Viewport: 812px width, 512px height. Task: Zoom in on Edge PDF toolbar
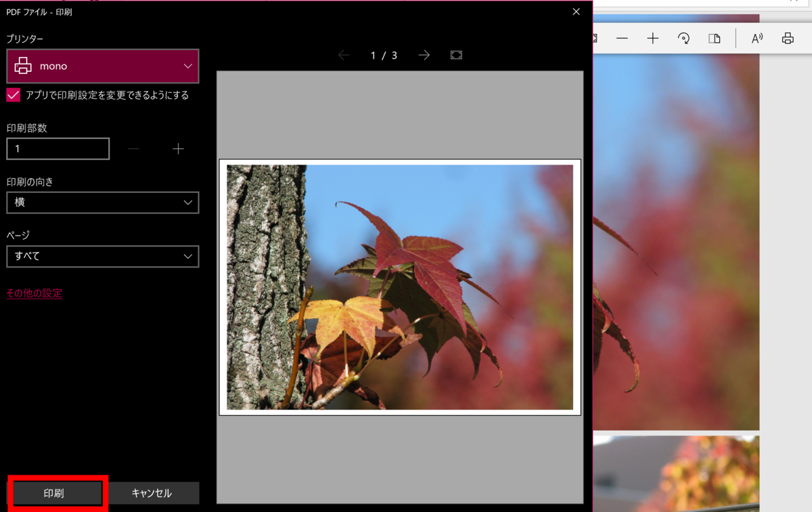click(653, 39)
